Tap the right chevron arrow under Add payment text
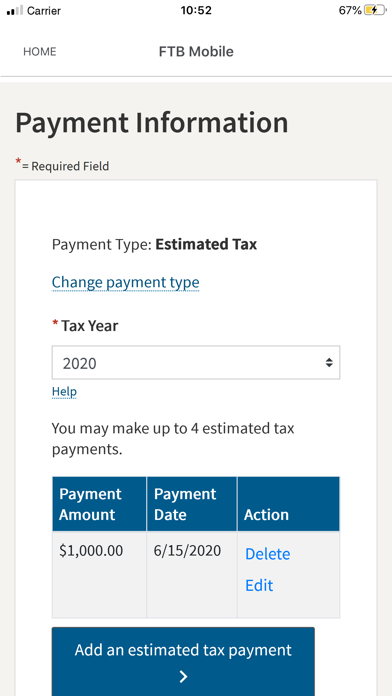392x696 pixels. click(183, 676)
